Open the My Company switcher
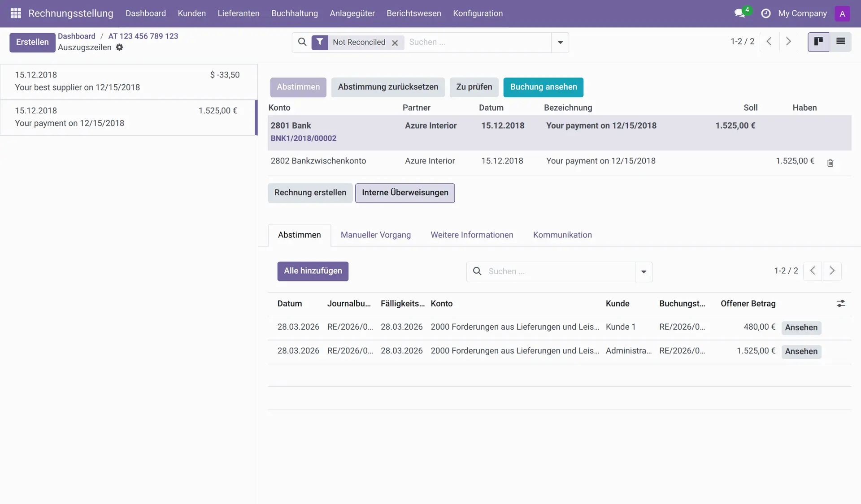This screenshot has height=504, width=861. (802, 13)
